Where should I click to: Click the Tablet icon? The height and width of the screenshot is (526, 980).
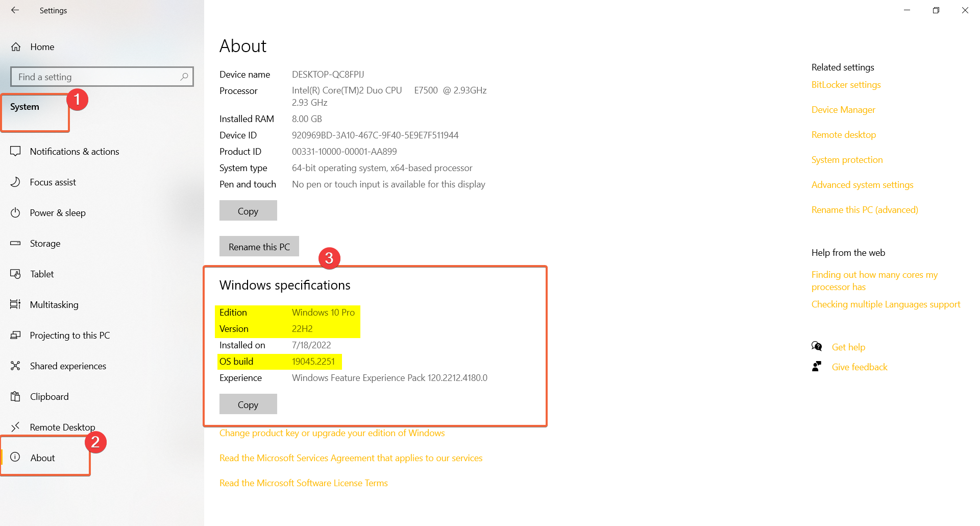[x=15, y=274]
